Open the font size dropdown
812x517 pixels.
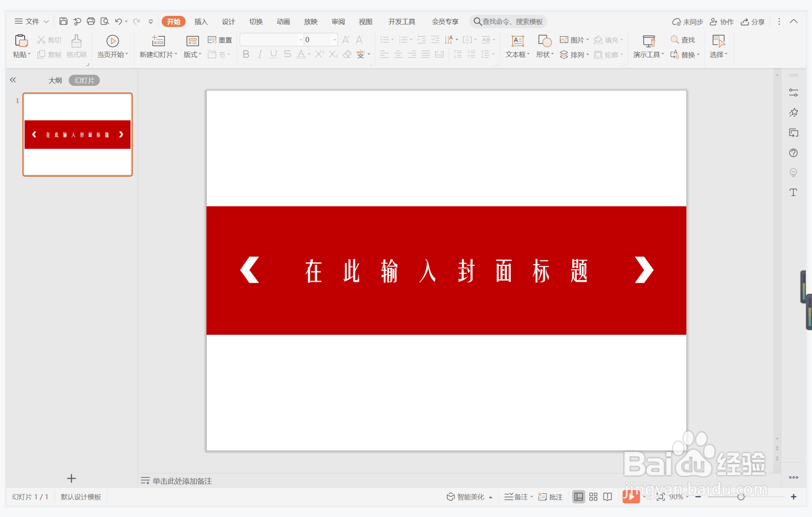coord(335,40)
